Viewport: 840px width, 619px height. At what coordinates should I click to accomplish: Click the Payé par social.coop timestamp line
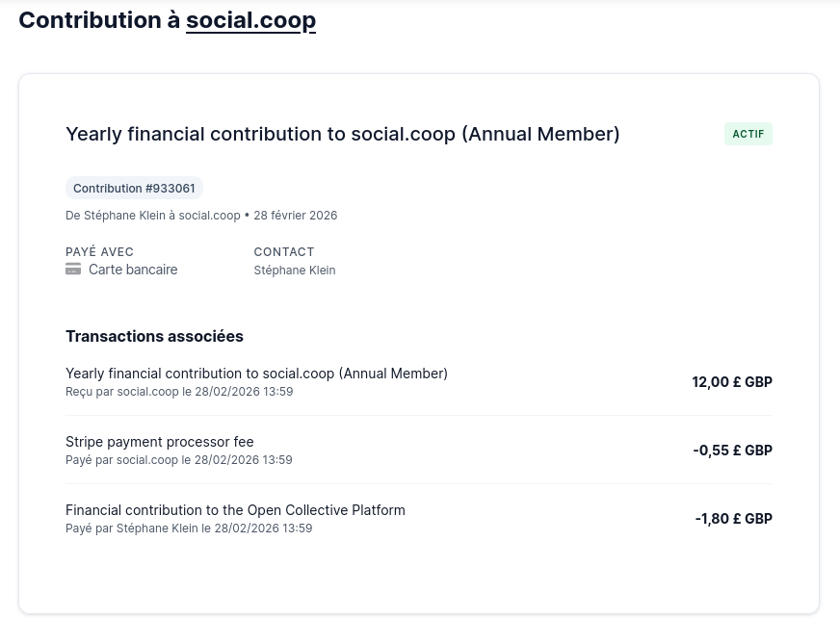tap(179, 460)
